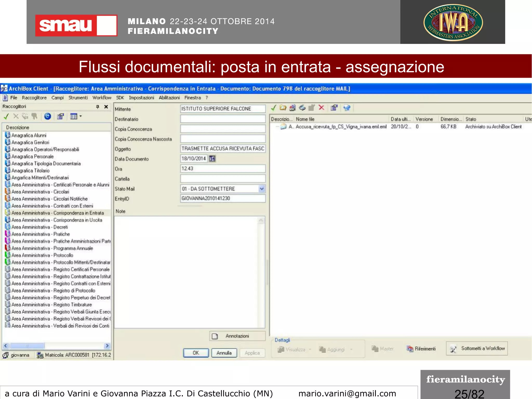Open the table view dropdown arrow
Image resolution: width=532 pixels, height=399 pixels.
(81, 116)
